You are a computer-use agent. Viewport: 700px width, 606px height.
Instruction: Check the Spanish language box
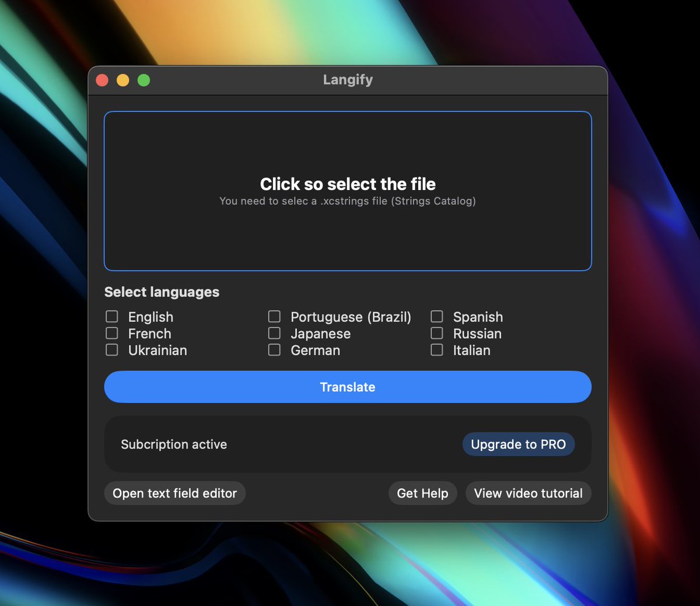[437, 317]
